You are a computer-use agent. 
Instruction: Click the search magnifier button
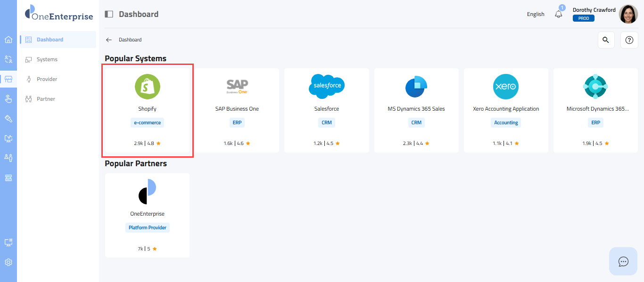click(606, 40)
